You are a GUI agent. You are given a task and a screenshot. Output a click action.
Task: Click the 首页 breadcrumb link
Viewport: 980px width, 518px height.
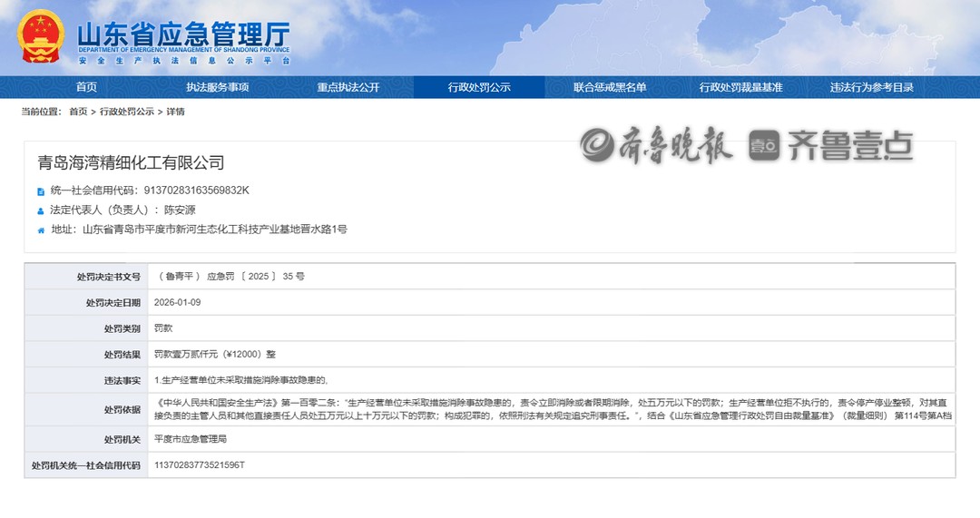coord(78,112)
